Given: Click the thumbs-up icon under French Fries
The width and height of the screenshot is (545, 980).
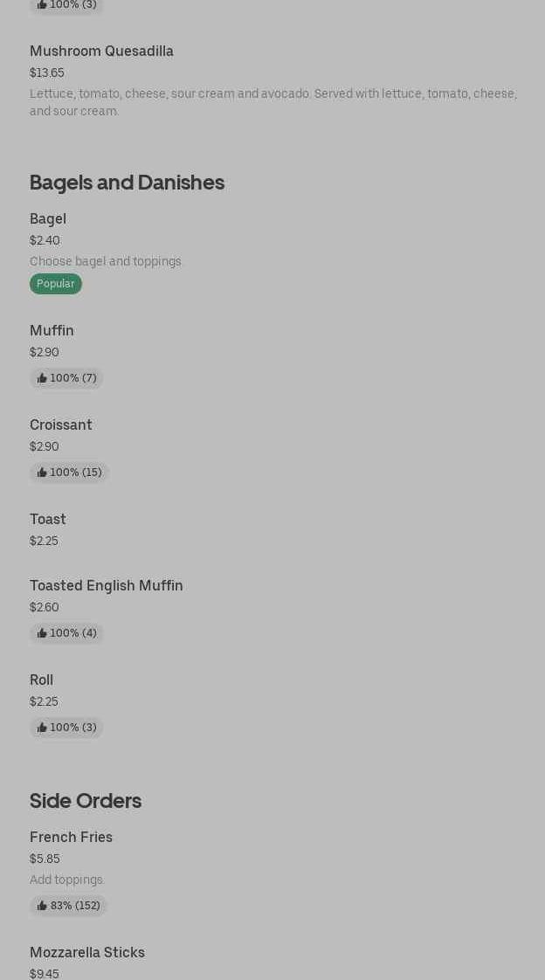Looking at the screenshot, I should (42, 906).
